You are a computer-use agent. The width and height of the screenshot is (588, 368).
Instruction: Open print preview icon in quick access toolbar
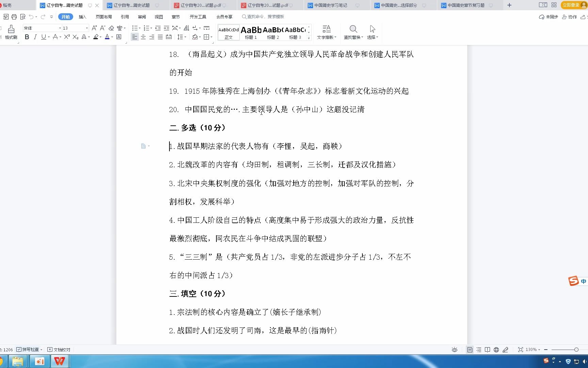pyautogui.click(x=23, y=17)
